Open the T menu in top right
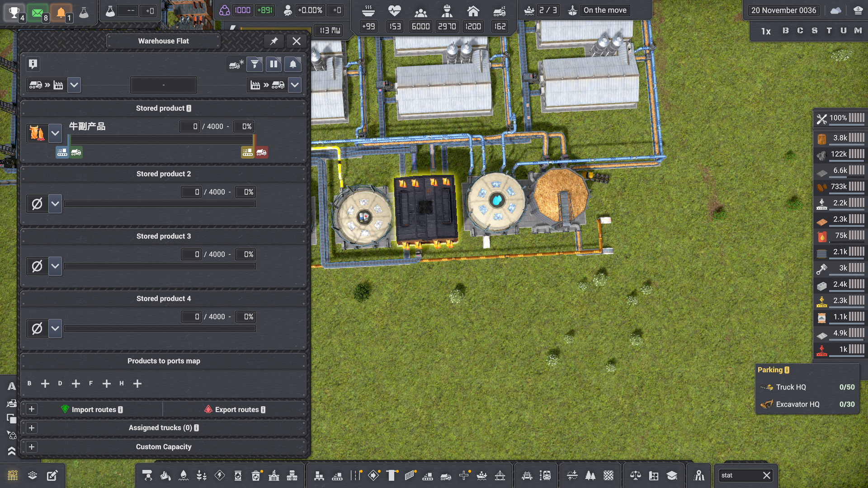Image resolution: width=868 pixels, height=488 pixels. click(829, 31)
